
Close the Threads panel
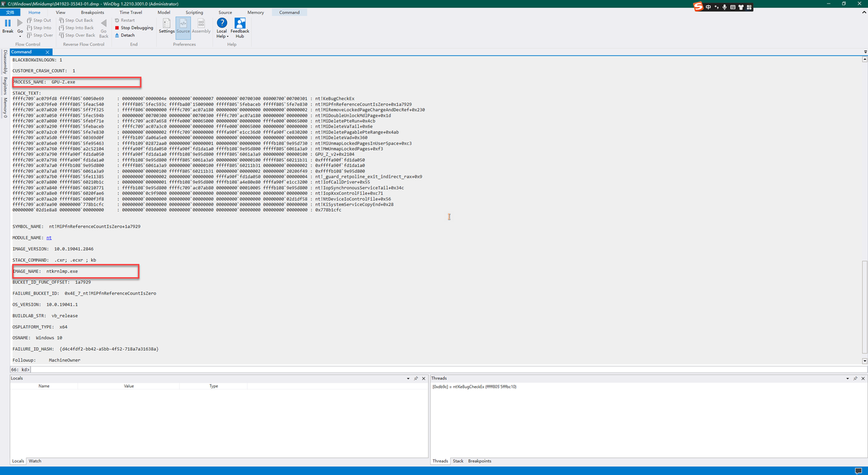click(864, 378)
